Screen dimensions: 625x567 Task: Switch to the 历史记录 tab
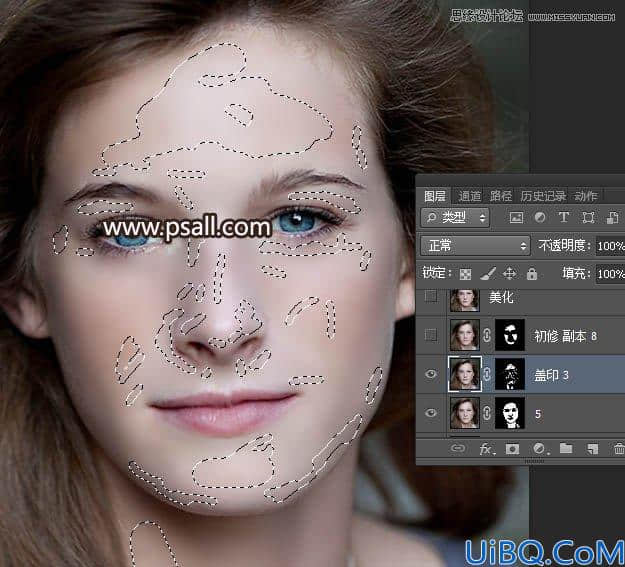[x=543, y=196]
